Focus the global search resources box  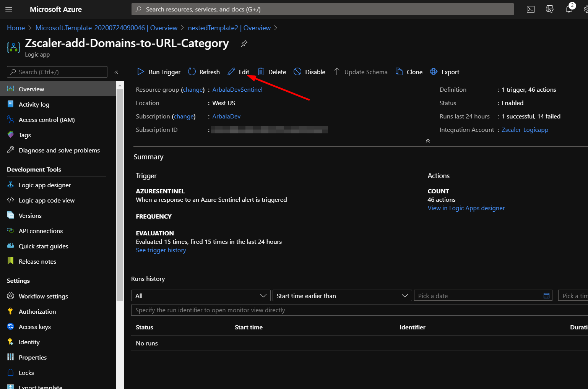click(323, 9)
